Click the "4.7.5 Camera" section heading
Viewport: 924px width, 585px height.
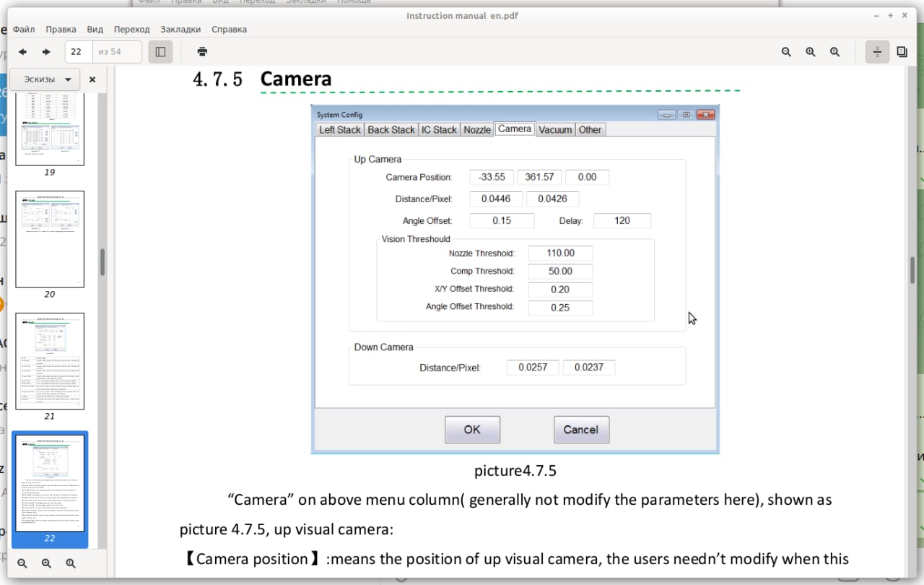click(263, 79)
